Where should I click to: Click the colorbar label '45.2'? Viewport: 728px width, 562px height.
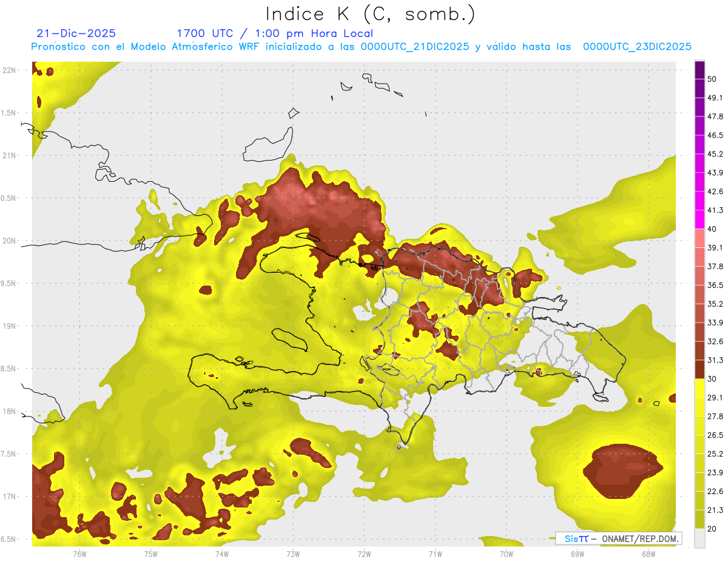[715, 154]
